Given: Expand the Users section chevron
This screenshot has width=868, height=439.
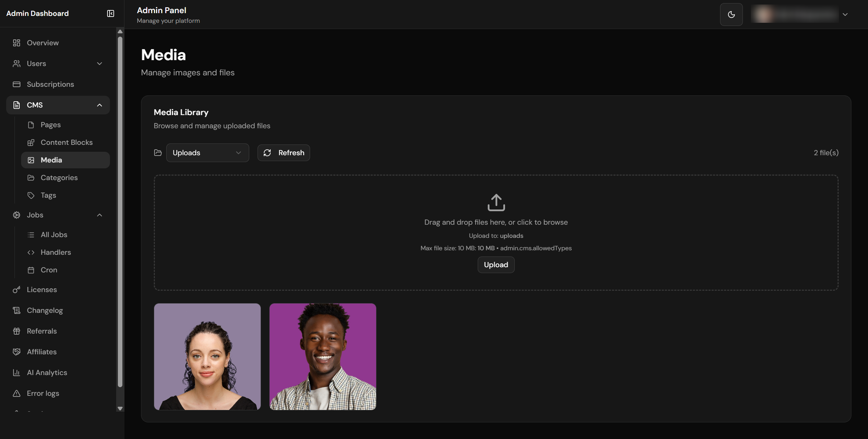Looking at the screenshot, I should click(x=100, y=64).
